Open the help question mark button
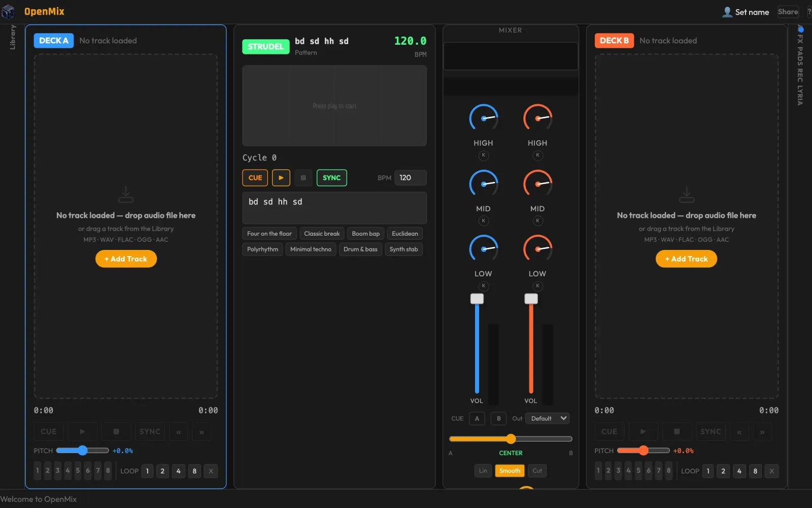This screenshot has width=812, height=508. coord(809,12)
